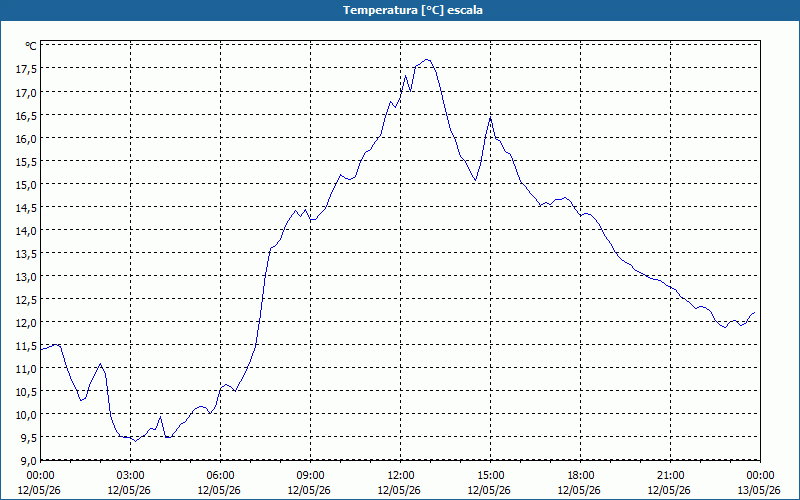This screenshot has height=500, width=800.
Task: Select the 13/05/26 date label
Action: (x=759, y=490)
